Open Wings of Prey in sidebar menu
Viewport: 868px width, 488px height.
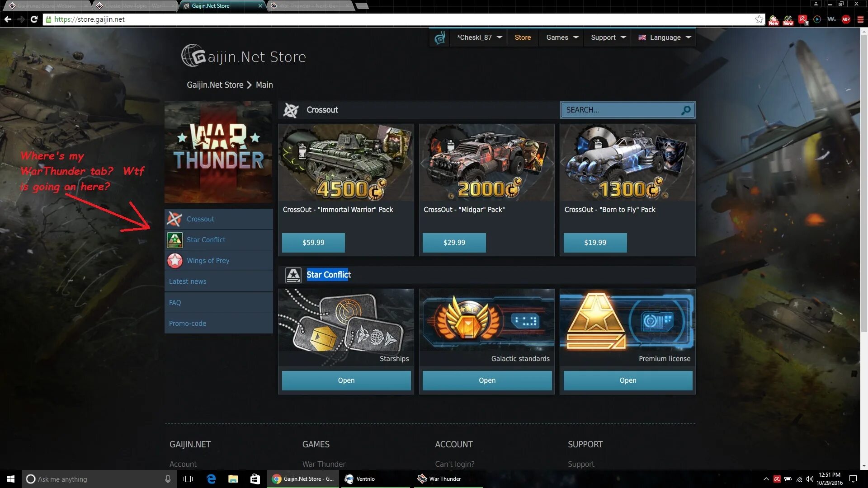tap(219, 261)
